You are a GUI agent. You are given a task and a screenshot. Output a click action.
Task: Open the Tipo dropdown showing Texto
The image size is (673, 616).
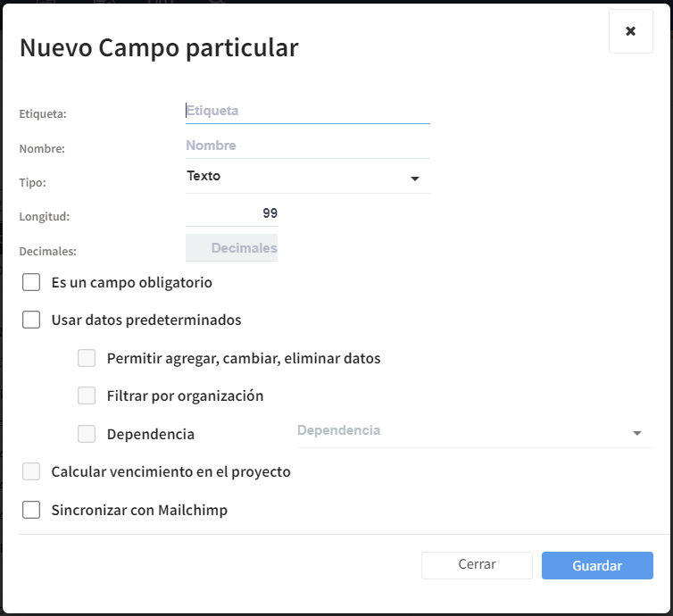tap(298, 177)
